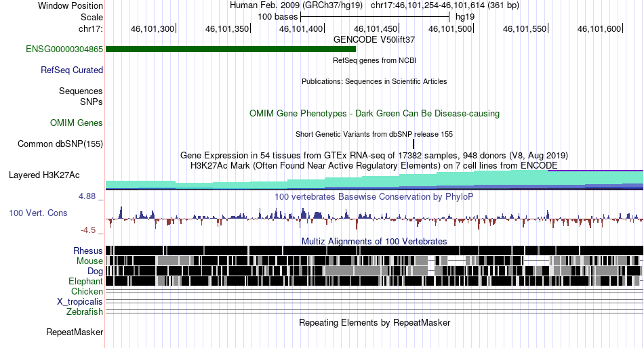Open the OMIM Genes track label
The width and height of the screenshot is (644, 348).
point(77,123)
